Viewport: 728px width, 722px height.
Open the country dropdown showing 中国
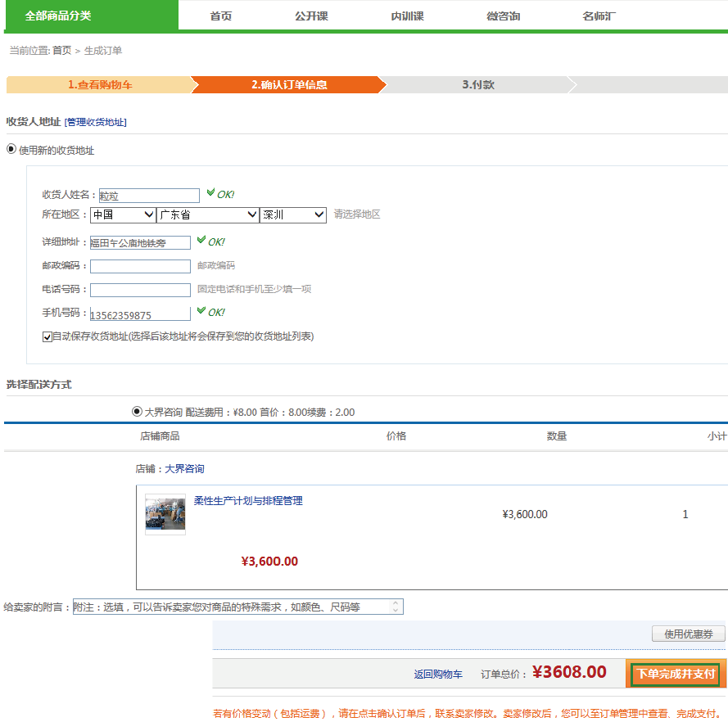coord(123,214)
